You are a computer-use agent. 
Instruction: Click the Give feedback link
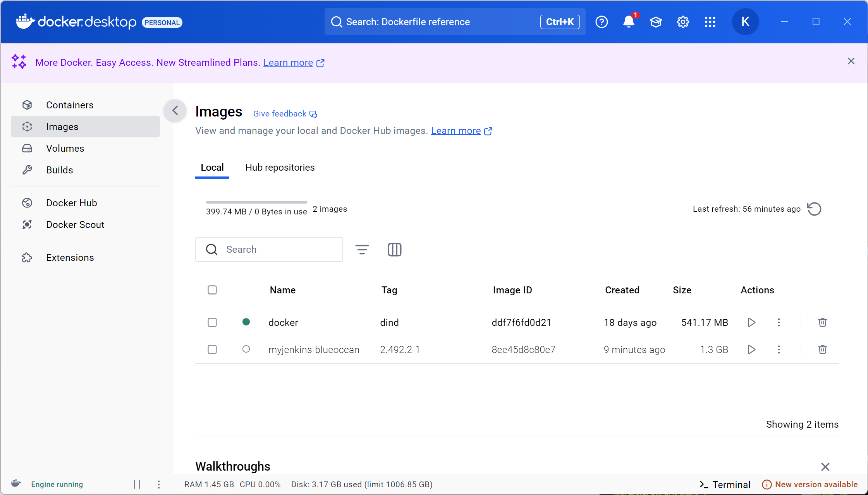coord(280,114)
